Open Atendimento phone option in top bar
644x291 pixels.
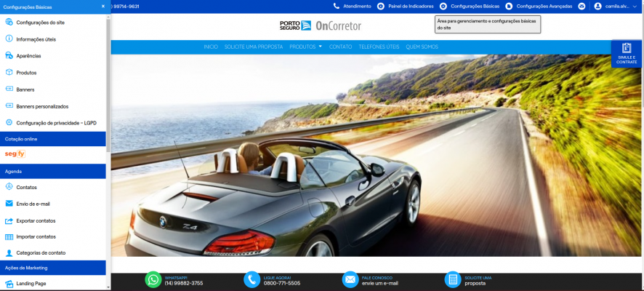[352, 6]
